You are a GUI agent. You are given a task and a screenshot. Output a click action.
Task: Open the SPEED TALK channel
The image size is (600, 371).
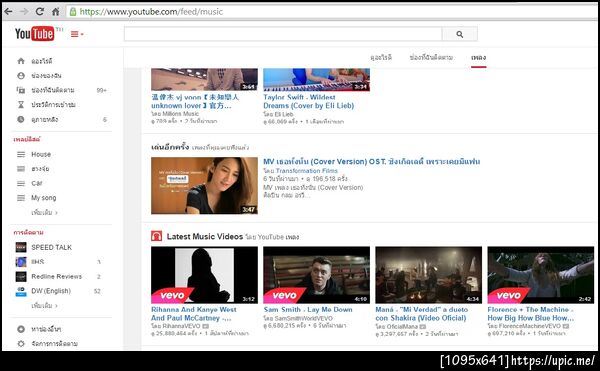[x=52, y=247]
